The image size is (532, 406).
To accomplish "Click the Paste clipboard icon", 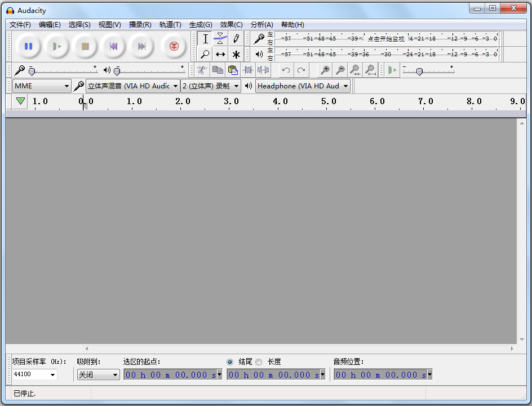I will point(233,70).
